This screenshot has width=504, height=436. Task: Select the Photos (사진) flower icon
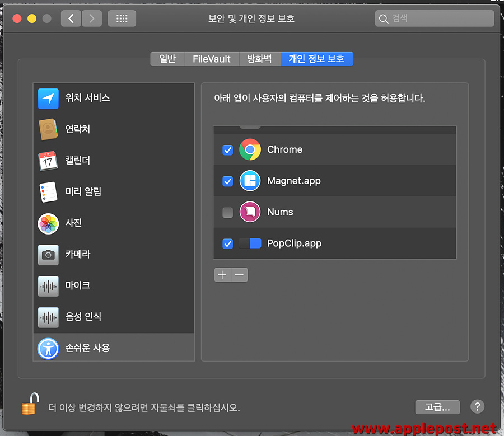[48, 224]
